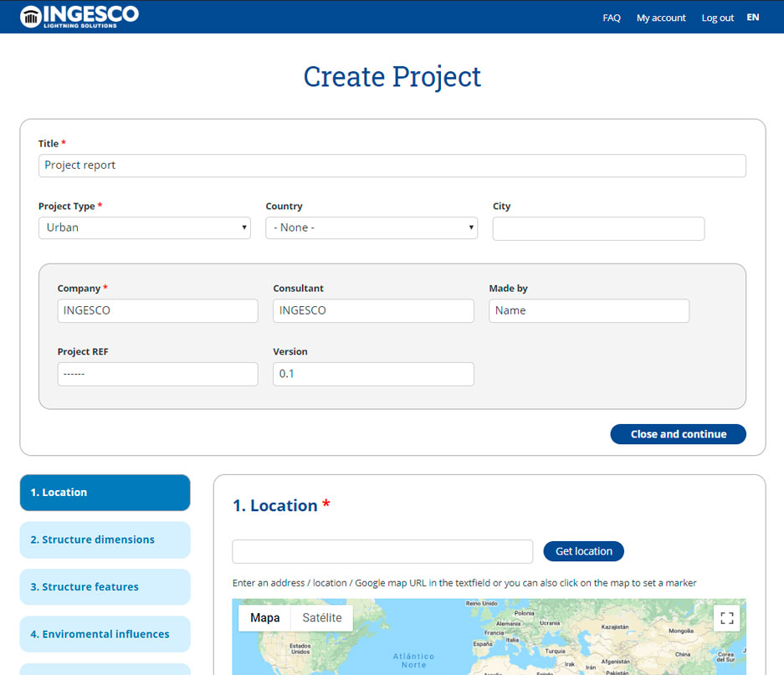Toggle the map fullscreen icon
This screenshot has width=784, height=675.
click(726, 618)
